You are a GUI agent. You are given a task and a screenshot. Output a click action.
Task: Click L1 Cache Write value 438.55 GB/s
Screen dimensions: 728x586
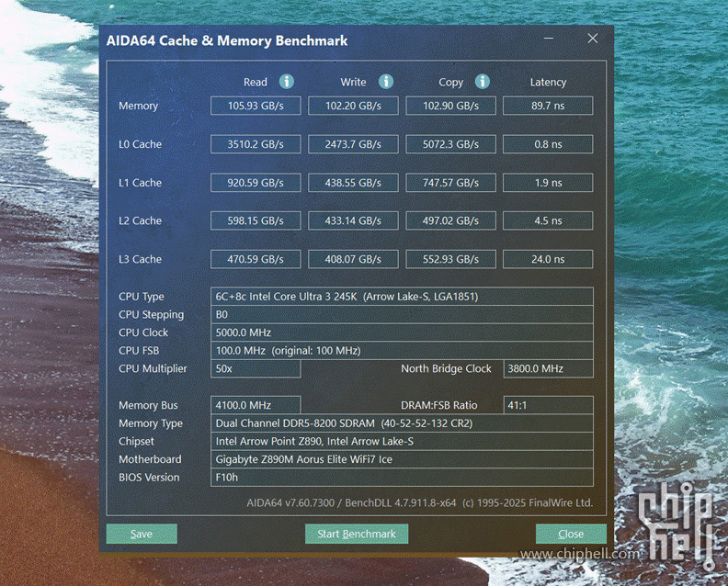coord(353,183)
